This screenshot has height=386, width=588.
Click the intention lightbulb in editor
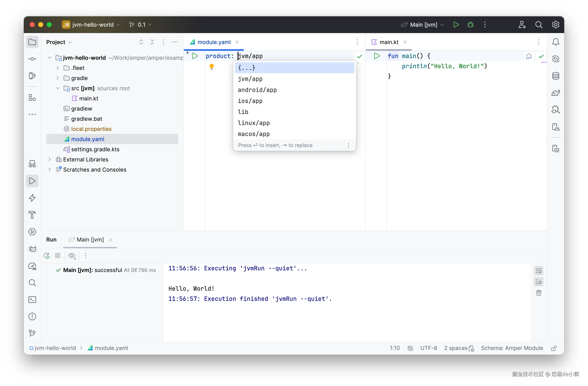point(212,67)
